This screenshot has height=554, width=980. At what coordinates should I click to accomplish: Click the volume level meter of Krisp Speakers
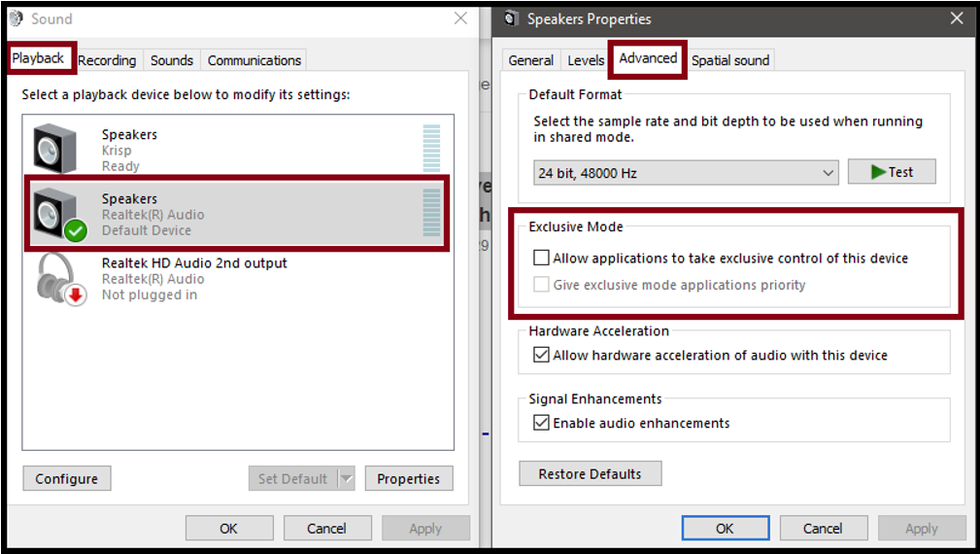coord(431,148)
